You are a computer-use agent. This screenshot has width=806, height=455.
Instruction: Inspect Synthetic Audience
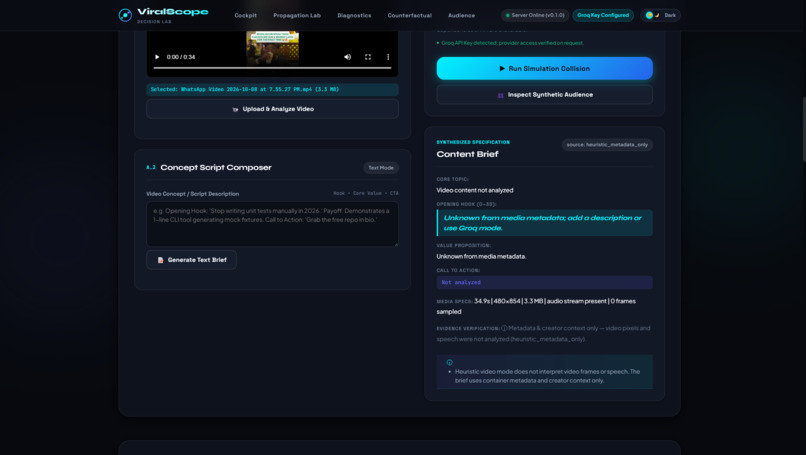pyautogui.click(x=544, y=95)
